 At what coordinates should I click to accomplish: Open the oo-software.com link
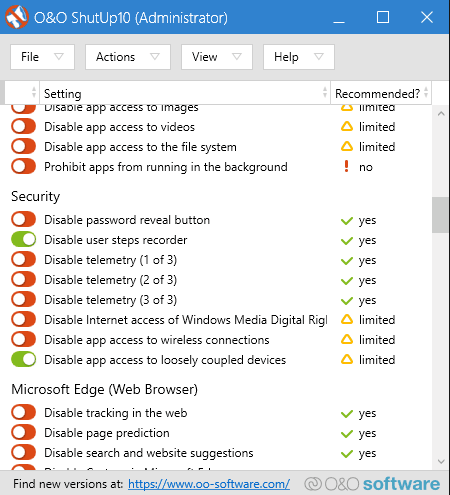click(x=209, y=484)
